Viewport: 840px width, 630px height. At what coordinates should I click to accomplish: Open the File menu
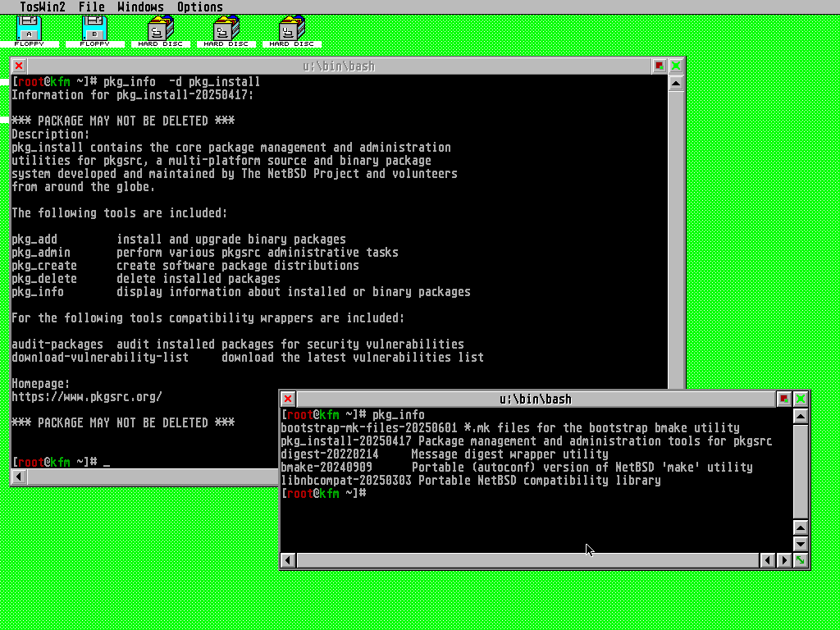(x=91, y=7)
